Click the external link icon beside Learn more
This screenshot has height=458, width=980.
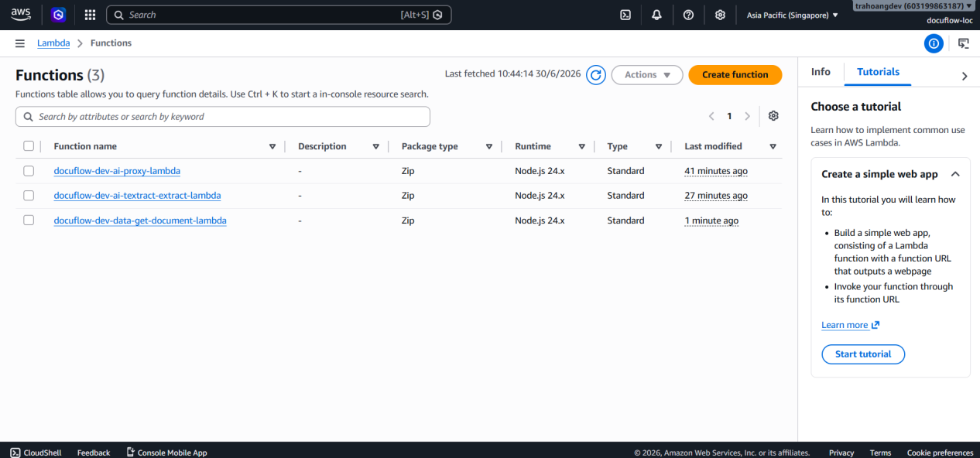pyautogui.click(x=875, y=325)
